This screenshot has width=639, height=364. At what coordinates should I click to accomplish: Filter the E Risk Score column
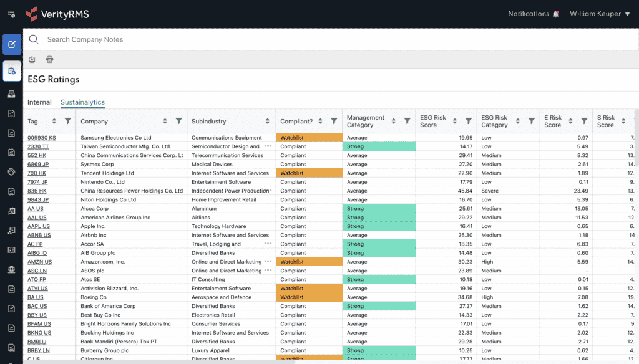pos(584,121)
